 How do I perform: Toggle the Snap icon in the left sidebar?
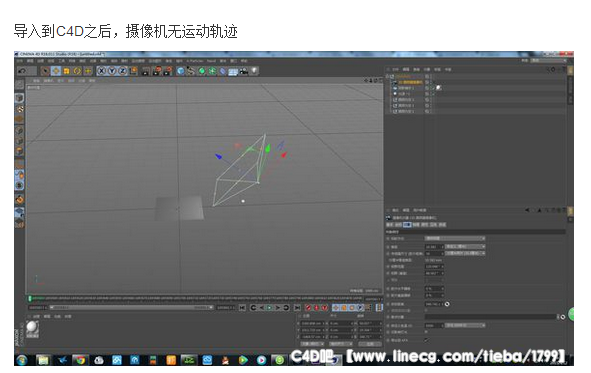coord(20,200)
